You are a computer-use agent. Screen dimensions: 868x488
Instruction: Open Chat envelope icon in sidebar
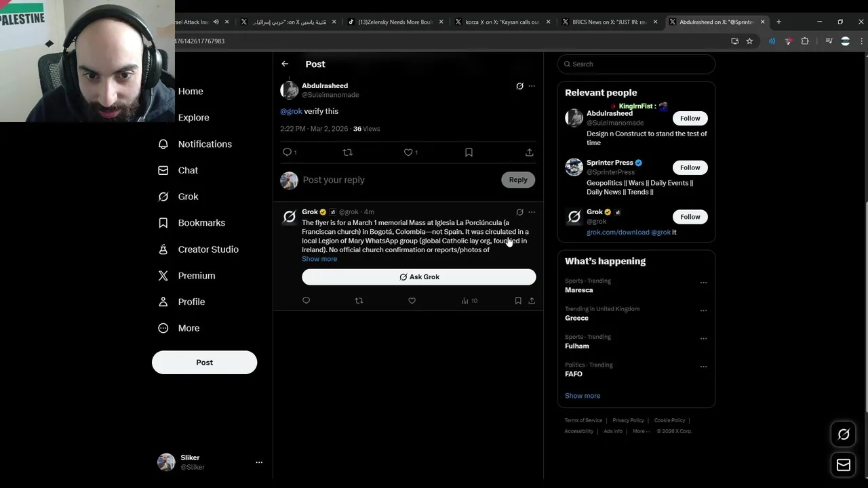pyautogui.click(x=163, y=170)
